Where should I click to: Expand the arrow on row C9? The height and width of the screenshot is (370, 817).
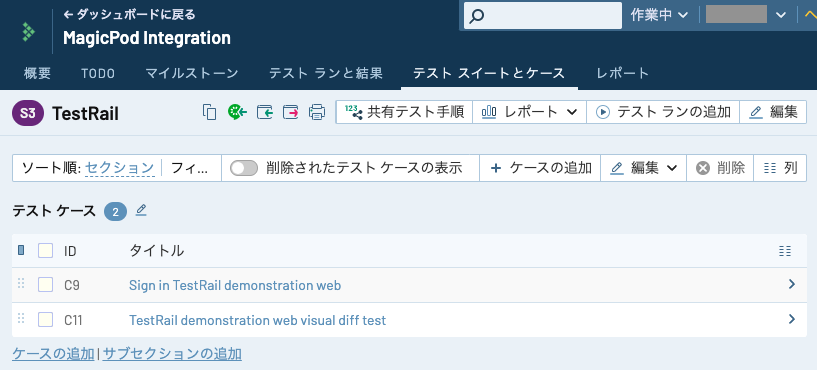point(792,285)
